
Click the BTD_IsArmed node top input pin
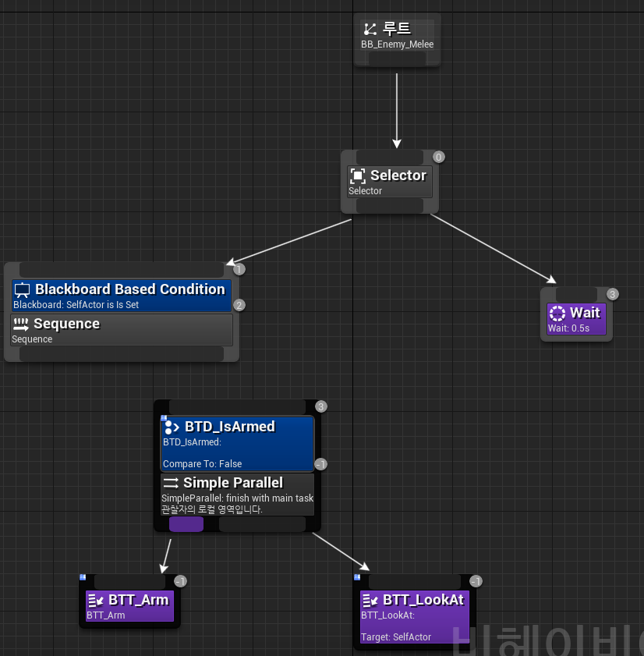[237, 407]
